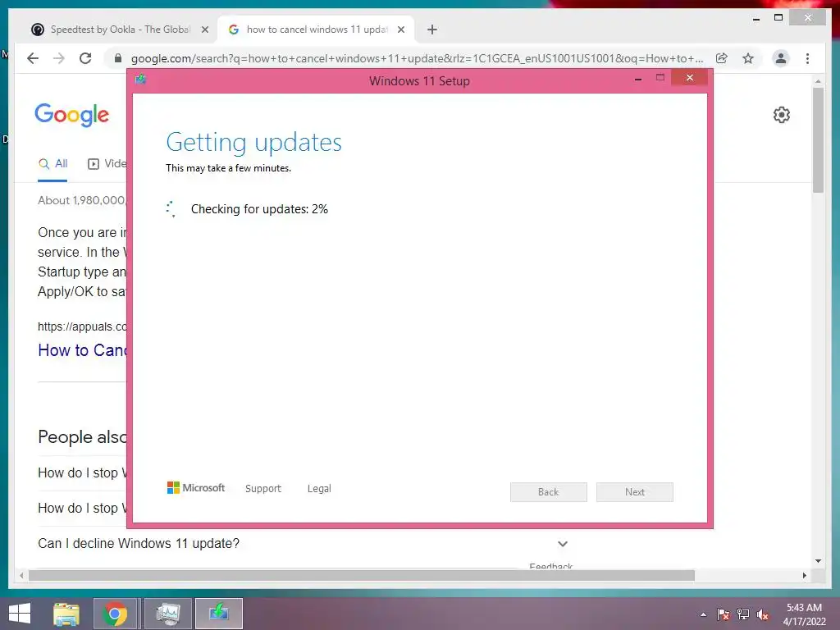Open a new Chrome tab
Viewport: 840px width, 630px height.
click(x=432, y=30)
